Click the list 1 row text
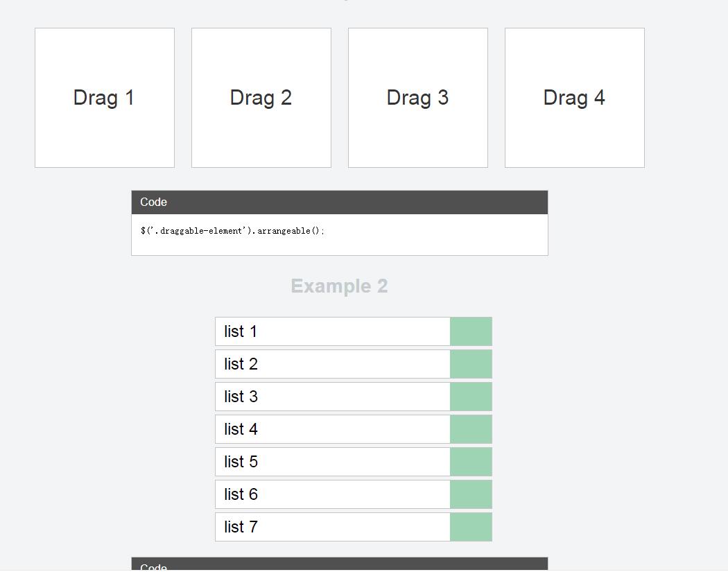This screenshot has height=572, width=728. [x=241, y=331]
